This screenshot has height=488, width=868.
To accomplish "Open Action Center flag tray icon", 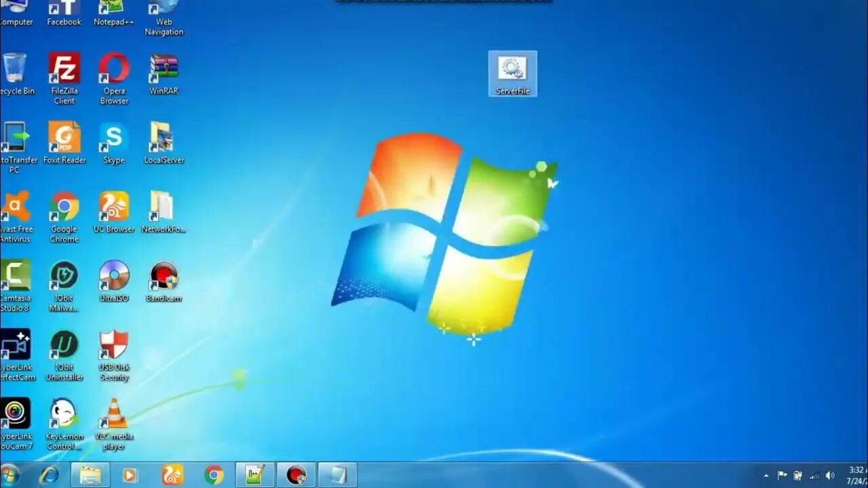I will [x=782, y=476].
